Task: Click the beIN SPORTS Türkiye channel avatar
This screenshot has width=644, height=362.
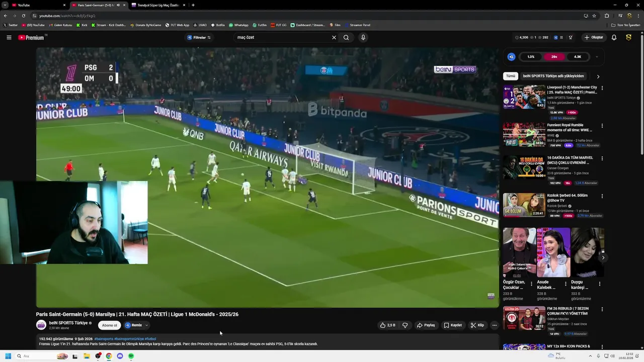Action: [x=41, y=325]
